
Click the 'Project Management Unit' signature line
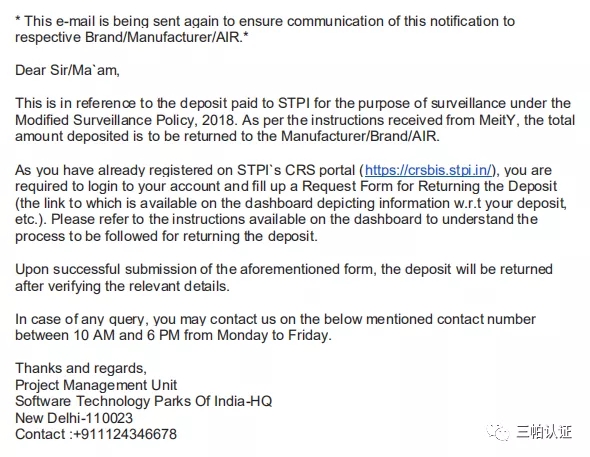coord(96,385)
